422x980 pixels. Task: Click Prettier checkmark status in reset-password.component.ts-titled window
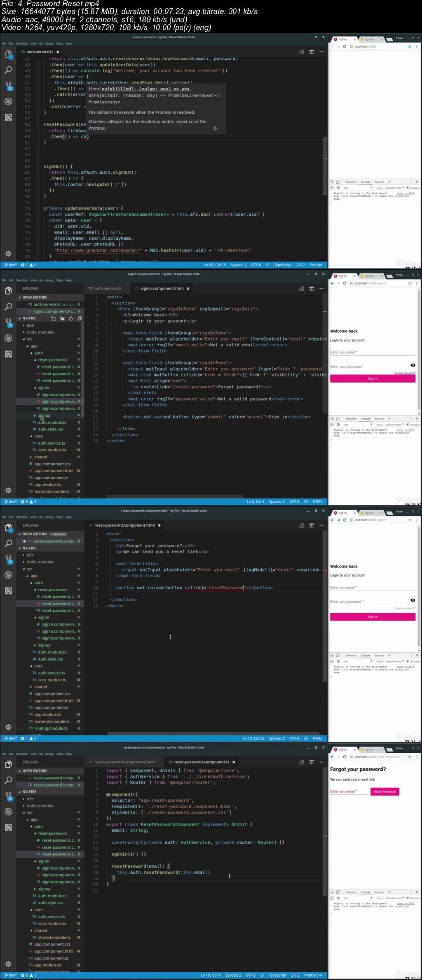coord(314,975)
